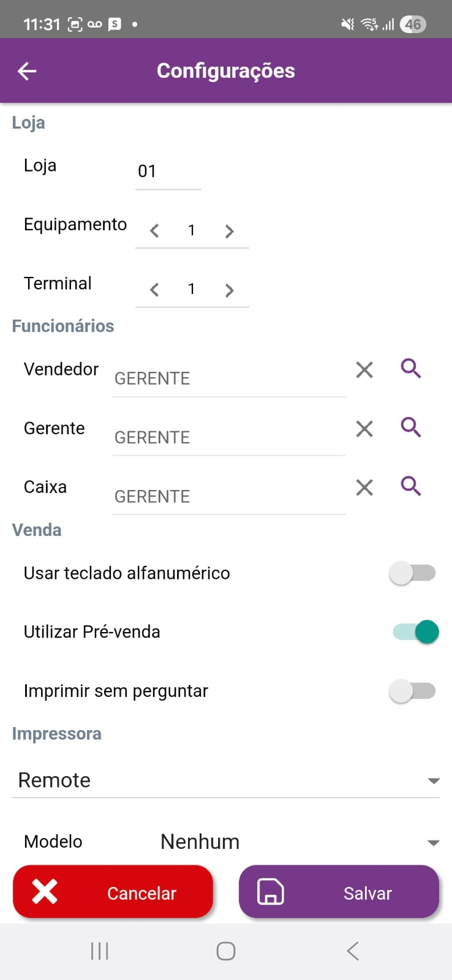Viewport: 452px width, 980px height.
Task: Increase the Terminal number
Action: click(230, 290)
